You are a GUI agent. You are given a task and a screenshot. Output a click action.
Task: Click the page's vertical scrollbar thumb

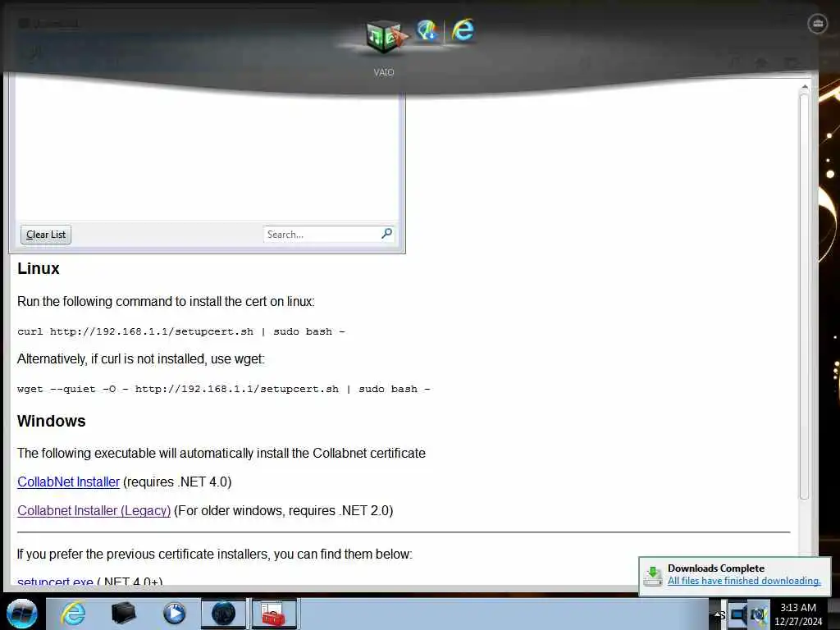(804, 297)
